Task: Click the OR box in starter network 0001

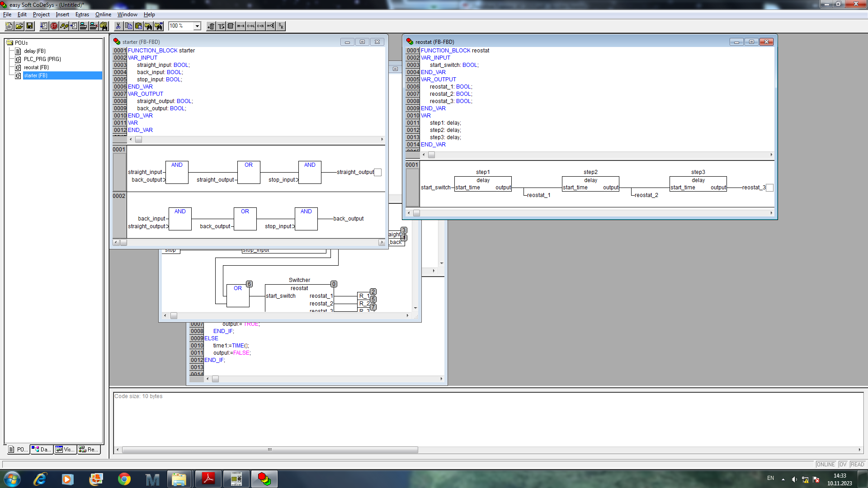Action: point(249,172)
